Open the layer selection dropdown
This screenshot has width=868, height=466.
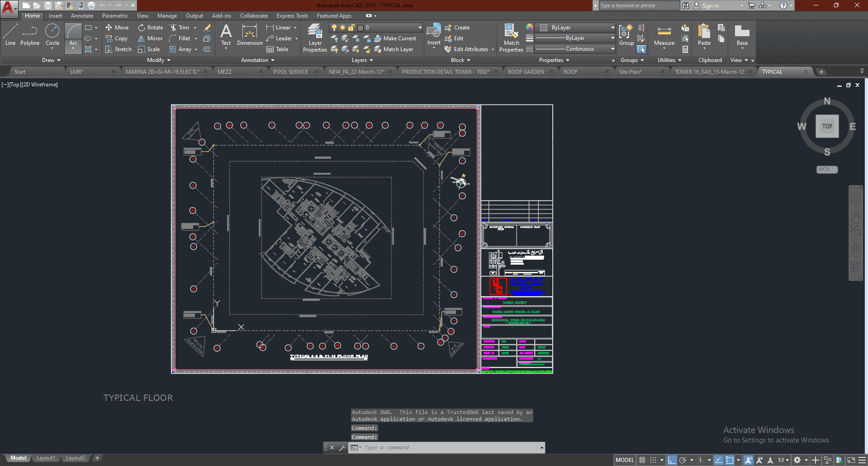click(420, 28)
